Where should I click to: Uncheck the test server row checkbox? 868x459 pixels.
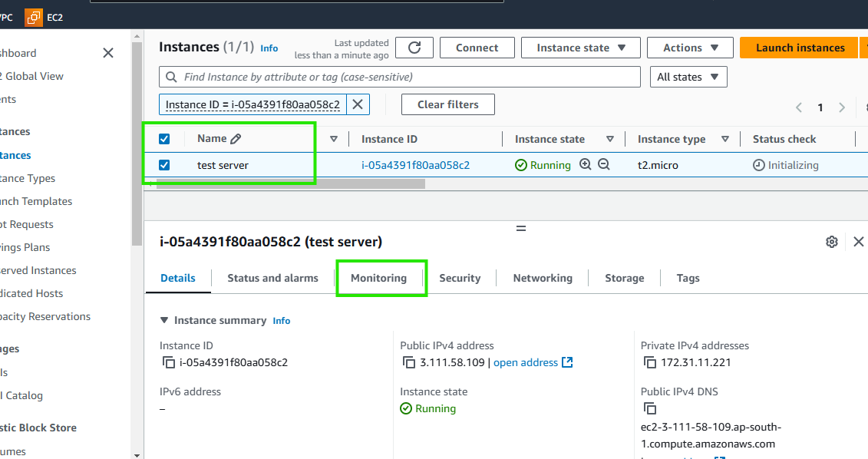(x=163, y=164)
